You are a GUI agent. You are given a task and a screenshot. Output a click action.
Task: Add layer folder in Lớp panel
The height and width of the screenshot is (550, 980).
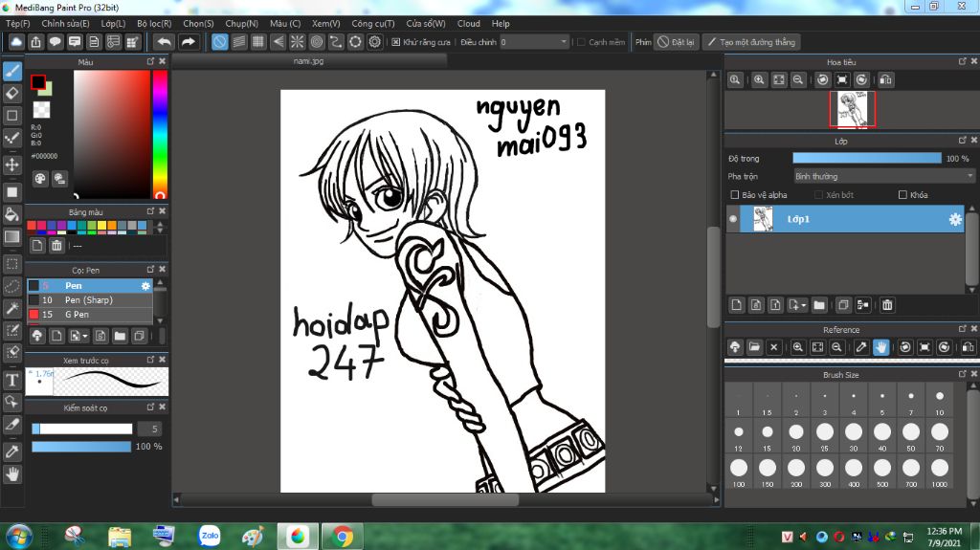(819, 305)
